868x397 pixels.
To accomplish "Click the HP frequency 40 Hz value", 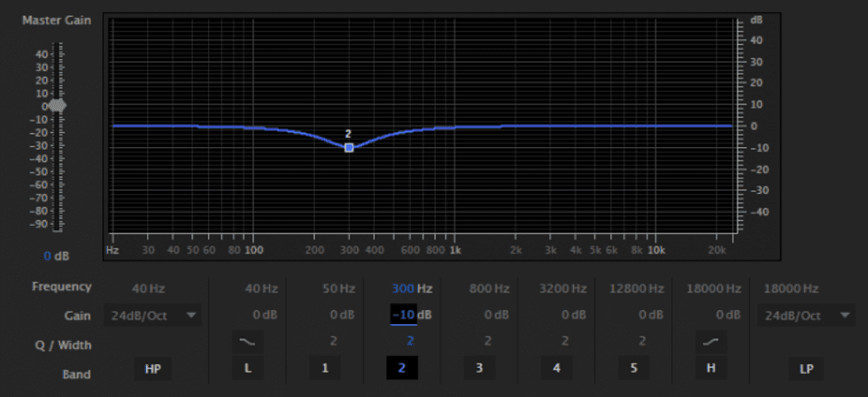I will [x=148, y=289].
